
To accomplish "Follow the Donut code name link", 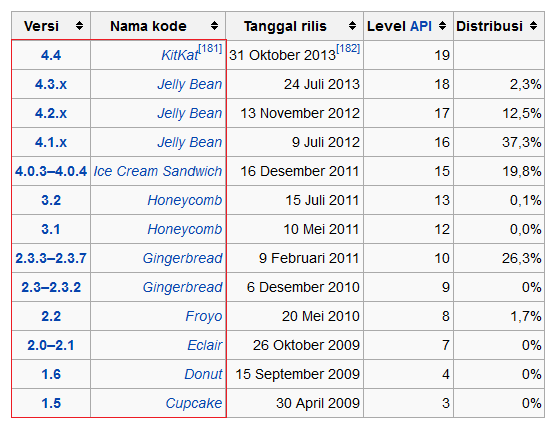I will 203,374.
